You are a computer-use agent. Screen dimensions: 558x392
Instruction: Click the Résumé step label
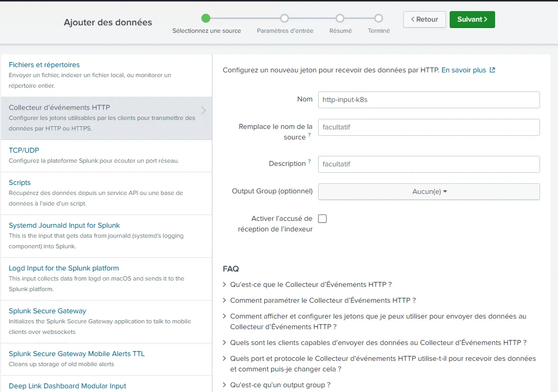coord(341,31)
